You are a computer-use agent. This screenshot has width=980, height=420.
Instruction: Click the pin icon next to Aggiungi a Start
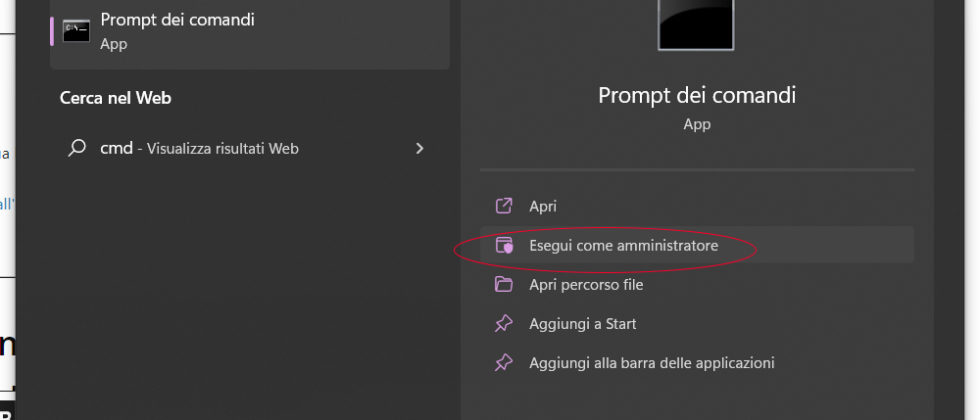[x=504, y=324]
